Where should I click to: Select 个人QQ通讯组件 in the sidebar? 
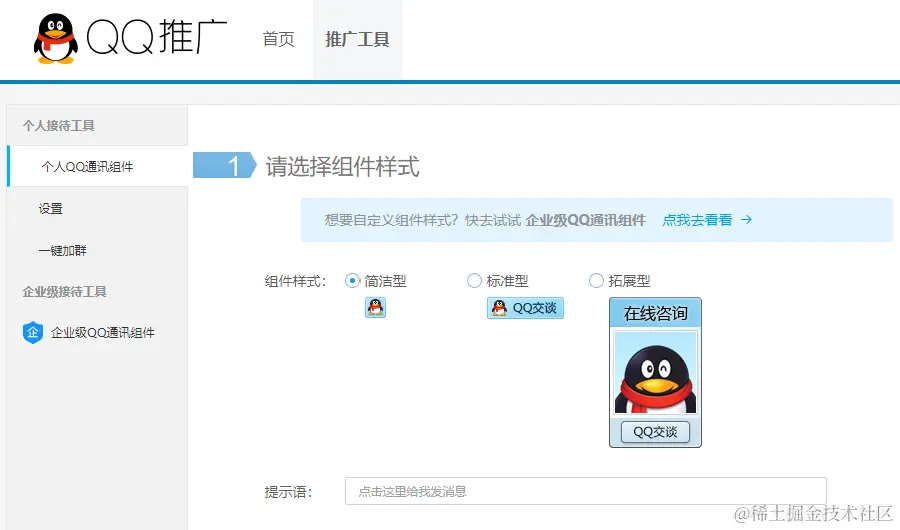(x=98, y=167)
